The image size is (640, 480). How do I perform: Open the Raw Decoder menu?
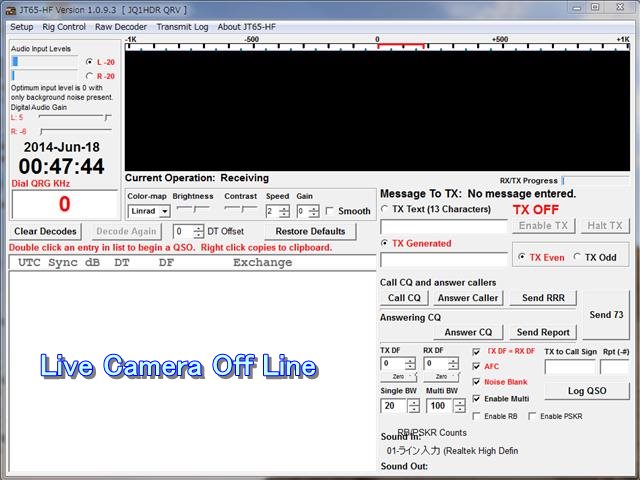click(x=121, y=27)
